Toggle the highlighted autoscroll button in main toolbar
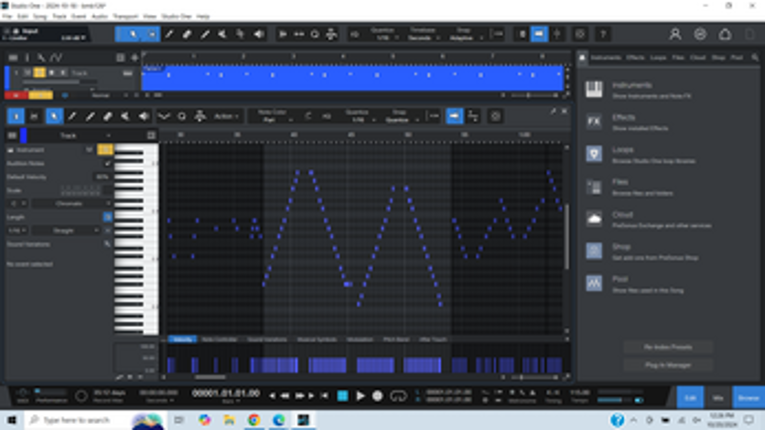This screenshot has height=430, width=765. (x=539, y=34)
